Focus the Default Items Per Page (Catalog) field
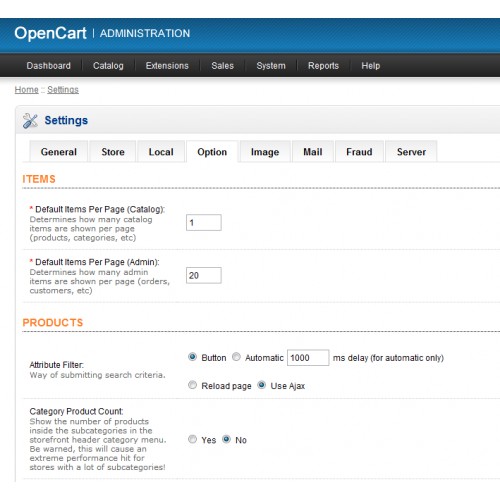 (204, 222)
